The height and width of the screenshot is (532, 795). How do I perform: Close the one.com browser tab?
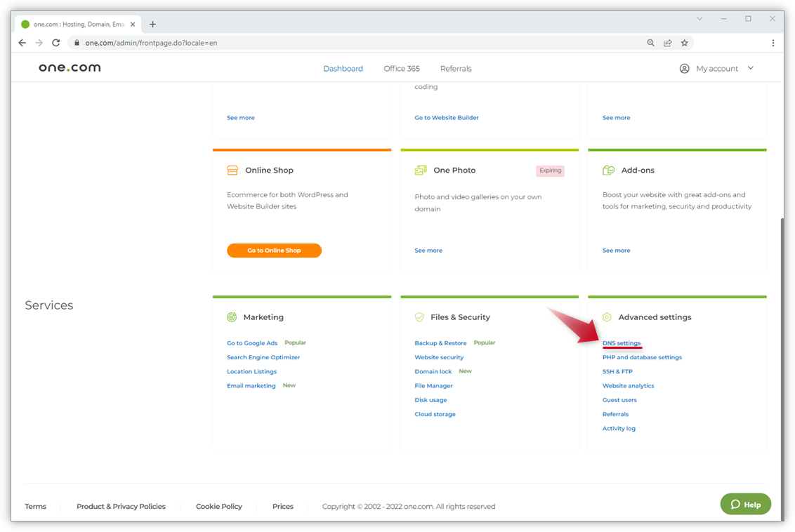point(133,25)
